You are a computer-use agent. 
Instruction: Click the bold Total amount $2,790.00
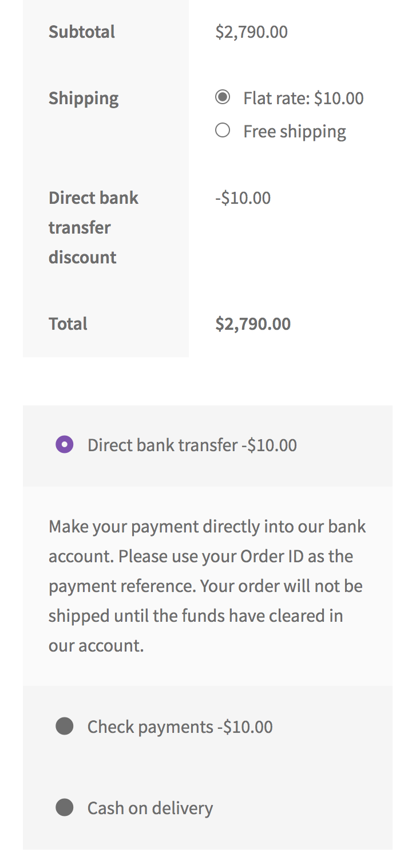pyautogui.click(x=253, y=323)
